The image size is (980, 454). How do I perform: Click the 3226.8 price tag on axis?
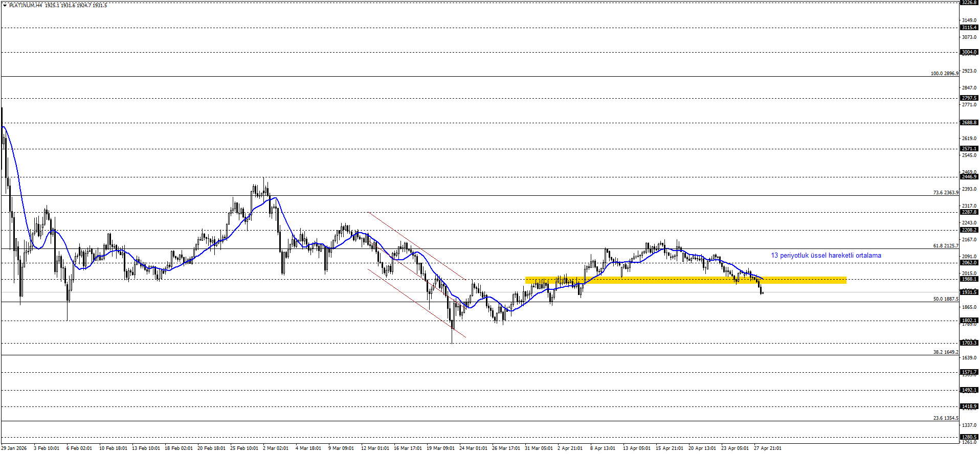tap(969, 3)
